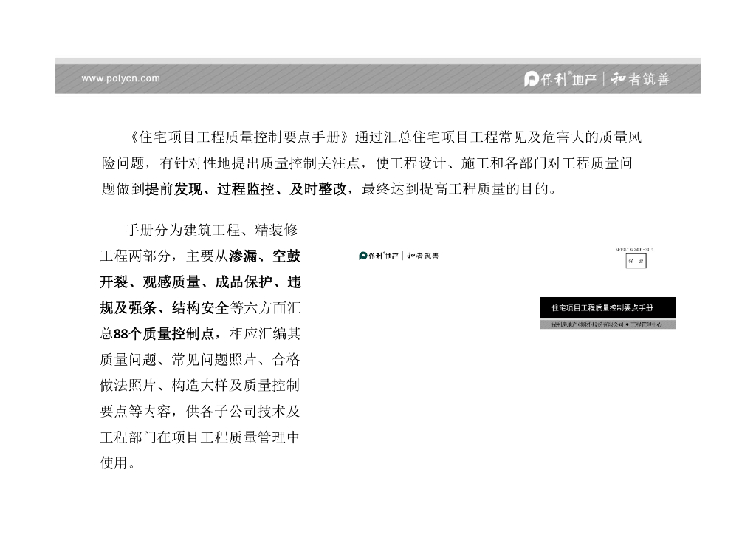Click the gray company-name strip below the cover title
This screenshot has width=756, height=535.
608,324
